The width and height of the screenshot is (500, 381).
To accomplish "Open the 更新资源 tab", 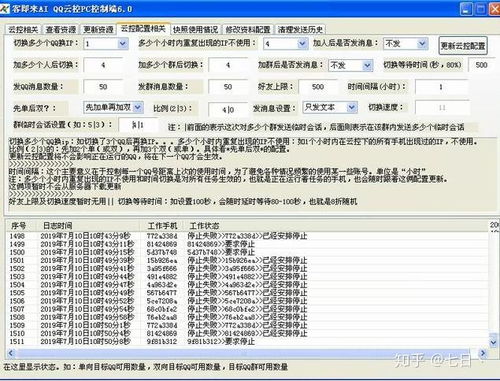I will coord(98,29).
